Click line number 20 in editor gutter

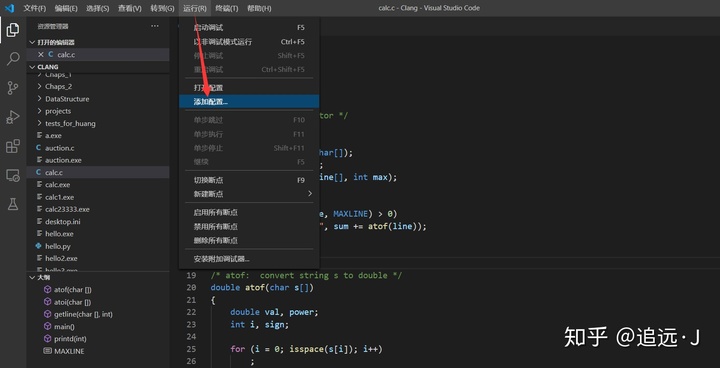191,288
